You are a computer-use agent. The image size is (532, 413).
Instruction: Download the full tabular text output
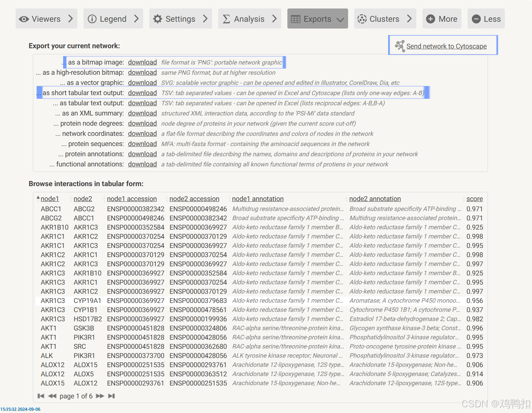142,103
